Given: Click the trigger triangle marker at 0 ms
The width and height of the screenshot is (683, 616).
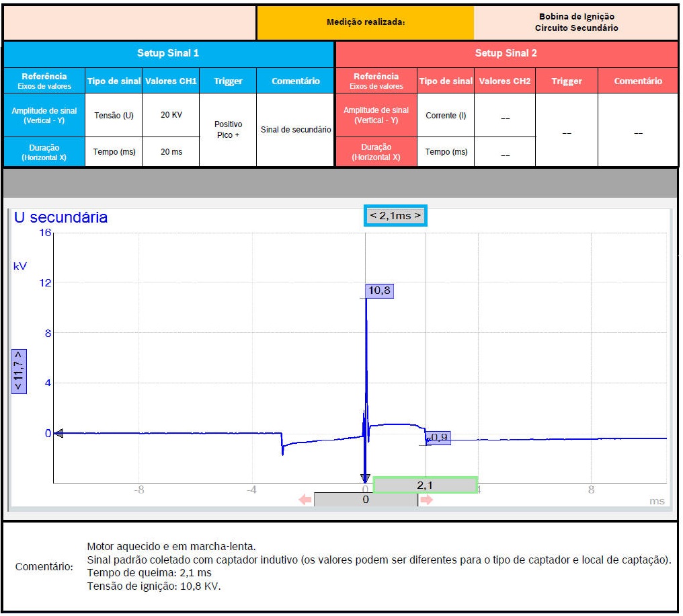Looking at the screenshot, I should (365, 479).
